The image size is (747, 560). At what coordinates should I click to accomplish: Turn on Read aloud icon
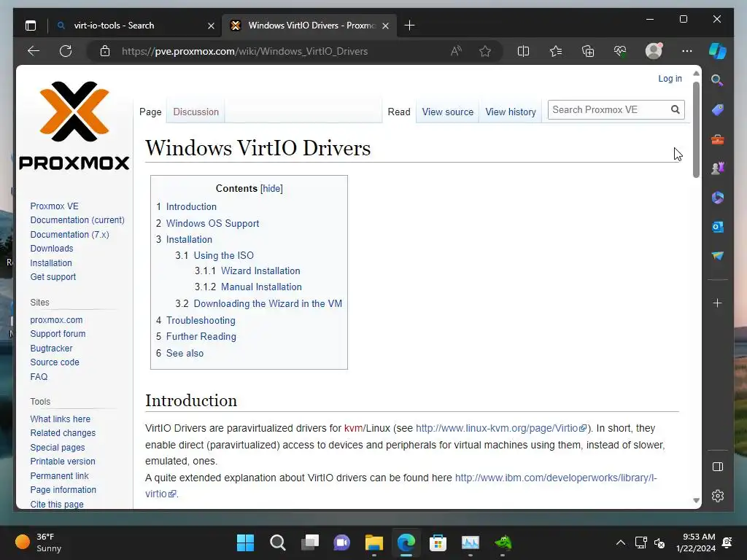tap(456, 51)
